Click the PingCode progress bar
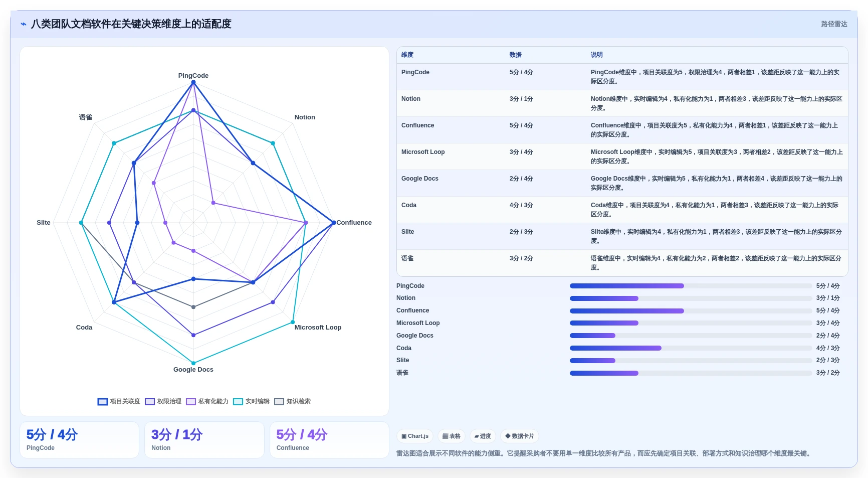Viewport: 868px width, 478px height. coord(691,286)
